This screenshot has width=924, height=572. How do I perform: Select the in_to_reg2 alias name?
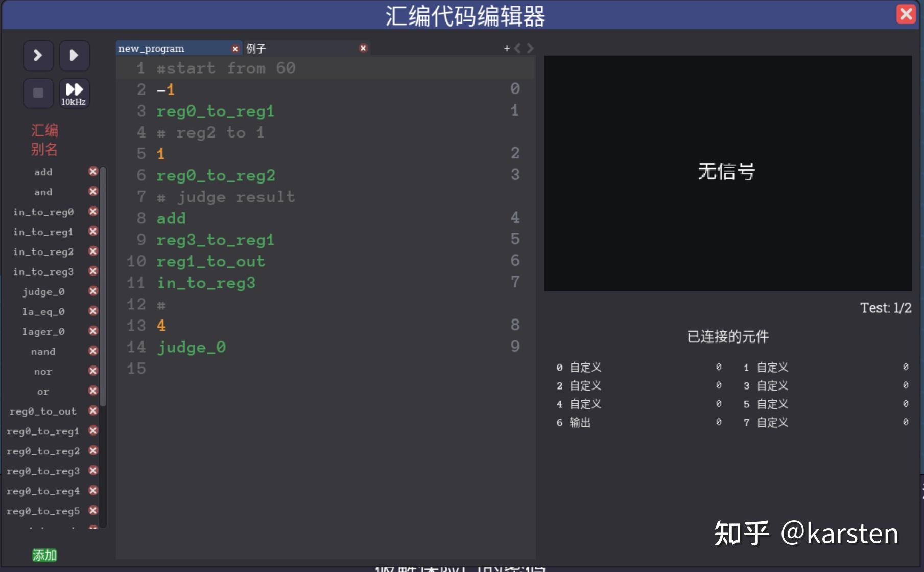point(43,252)
